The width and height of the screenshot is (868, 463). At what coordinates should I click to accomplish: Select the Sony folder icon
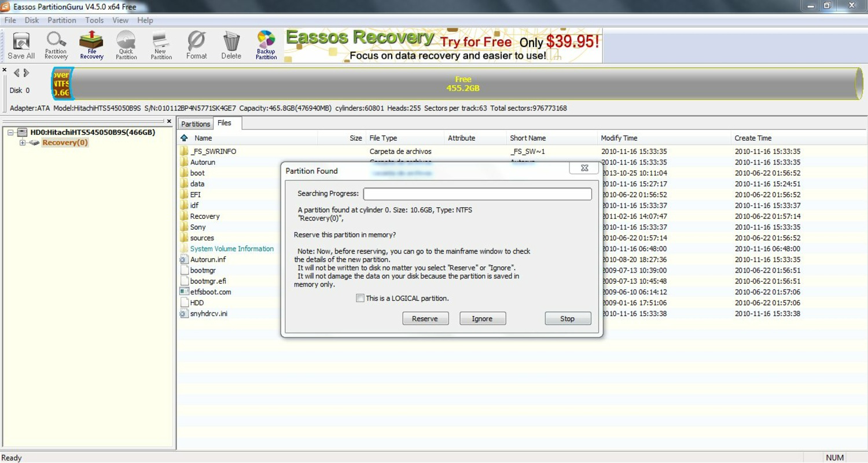(184, 227)
